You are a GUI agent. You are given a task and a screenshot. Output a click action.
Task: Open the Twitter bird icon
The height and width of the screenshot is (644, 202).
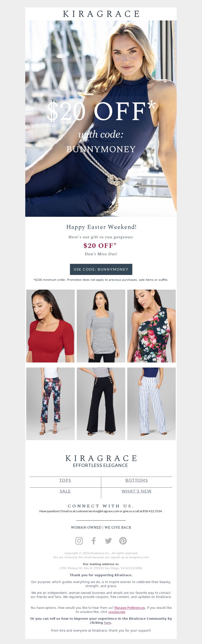(108, 541)
